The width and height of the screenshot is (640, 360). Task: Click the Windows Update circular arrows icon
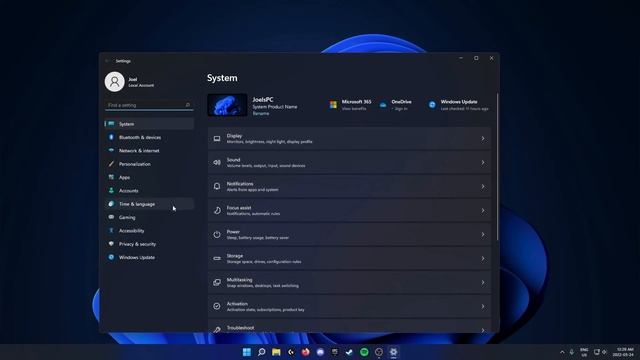(x=432, y=105)
